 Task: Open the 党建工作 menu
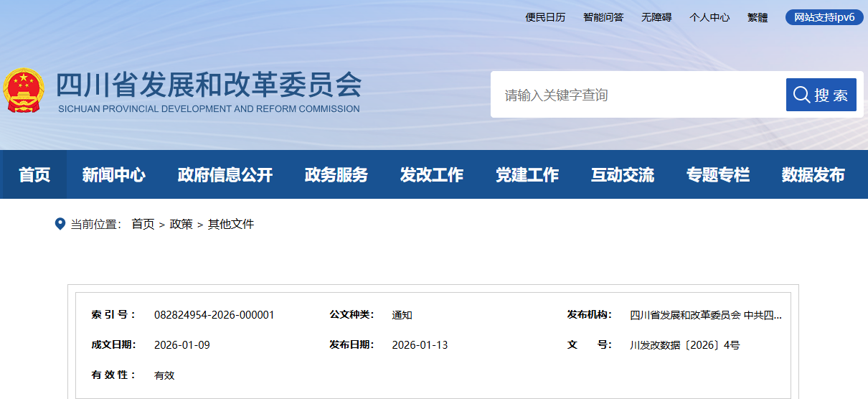(527, 174)
